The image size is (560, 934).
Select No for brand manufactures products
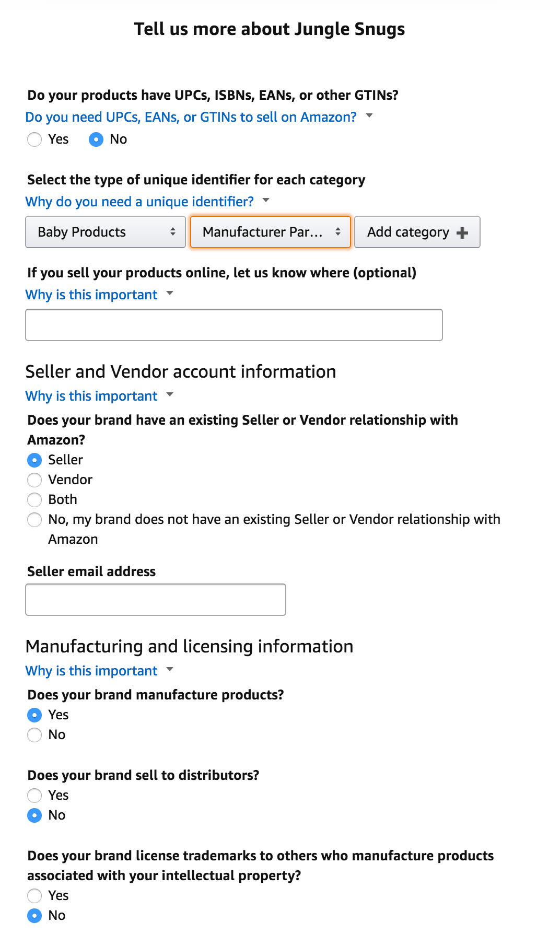coord(34,735)
